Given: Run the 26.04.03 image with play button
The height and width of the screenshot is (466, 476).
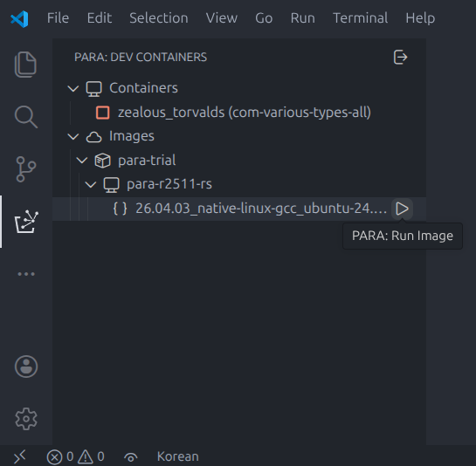Looking at the screenshot, I should point(403,209).
